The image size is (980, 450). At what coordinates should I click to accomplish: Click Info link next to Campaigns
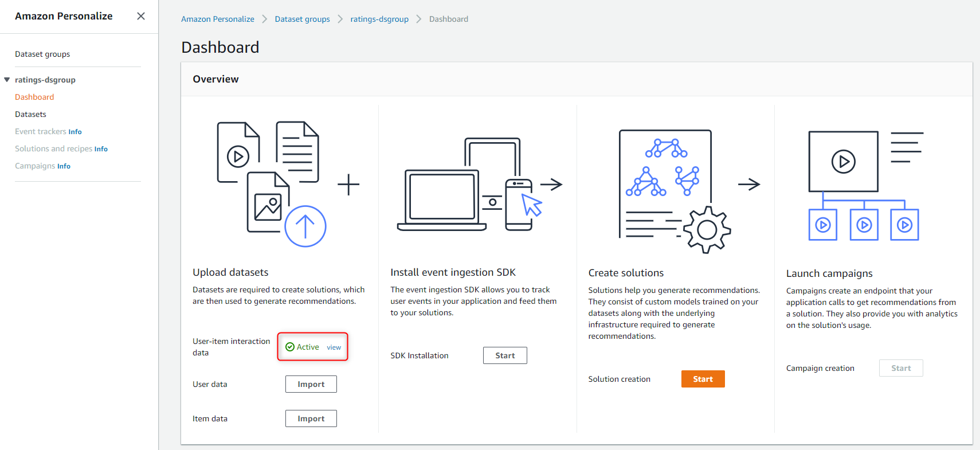click(64, 166)
